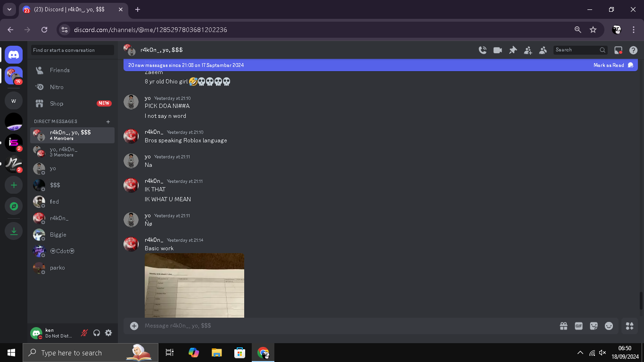644x362 pixels.
Task: Open a new Chrome tab
Action: tap(138, 9)
